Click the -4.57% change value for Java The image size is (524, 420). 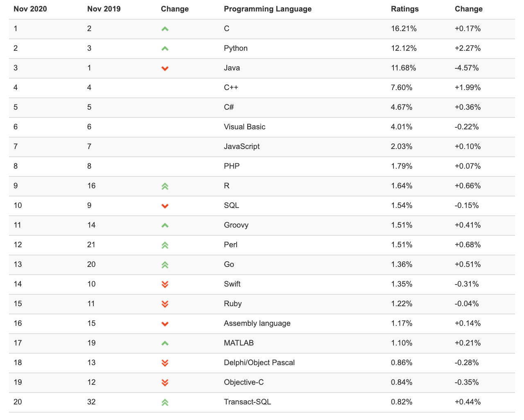pos(467,68)
